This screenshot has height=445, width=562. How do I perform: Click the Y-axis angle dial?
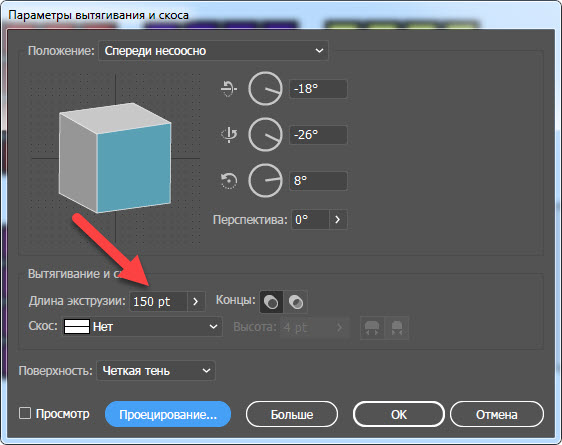click(265, 135)
